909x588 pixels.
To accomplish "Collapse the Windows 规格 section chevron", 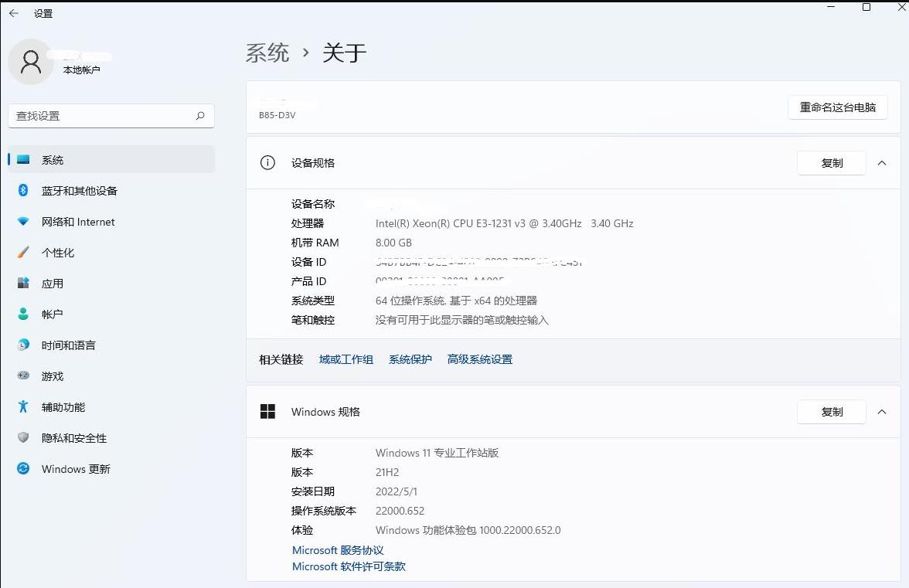I will point(882,412).
